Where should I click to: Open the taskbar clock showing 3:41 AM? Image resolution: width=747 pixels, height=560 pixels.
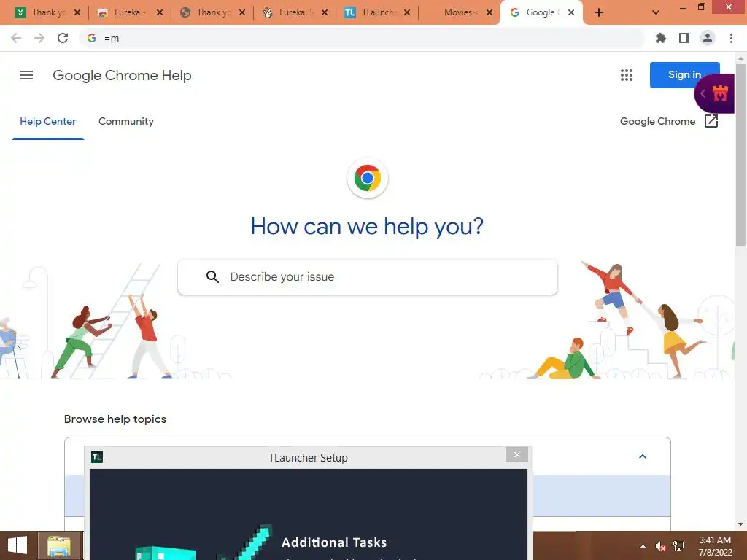click(715, 546)
